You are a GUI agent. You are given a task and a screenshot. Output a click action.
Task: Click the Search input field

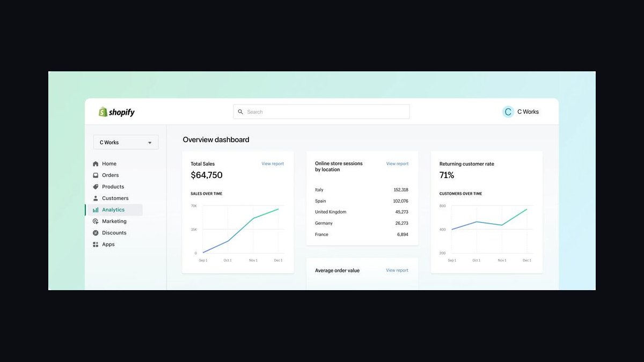[x=321, y=112]
